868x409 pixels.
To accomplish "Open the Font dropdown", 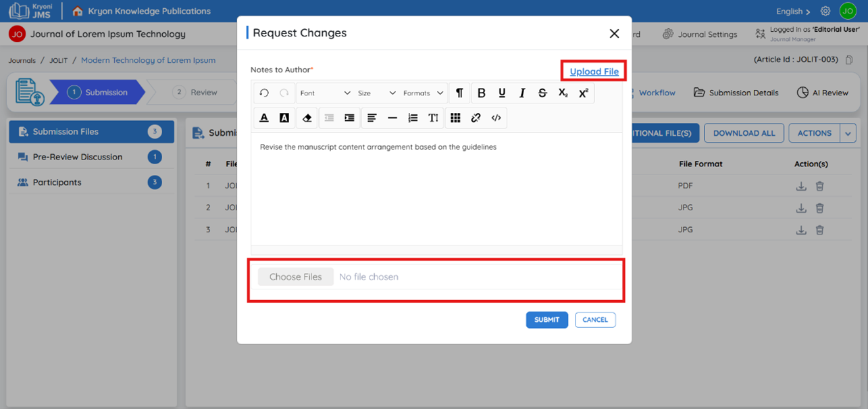I will (x=325, y=93).
